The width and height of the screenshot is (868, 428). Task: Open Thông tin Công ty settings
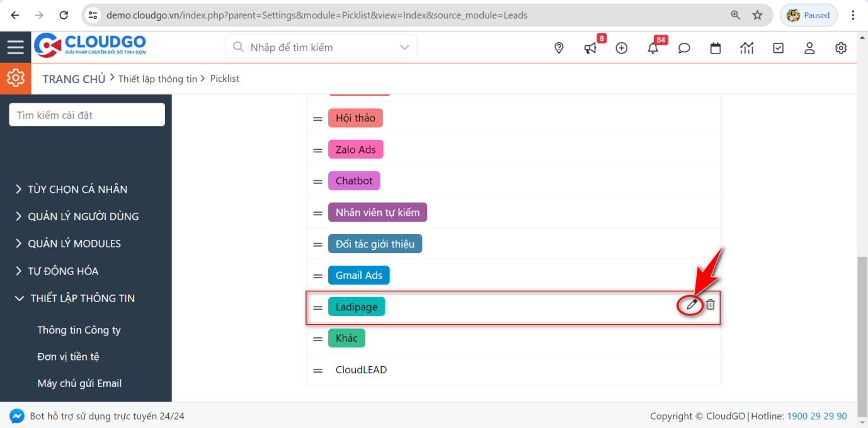(x=79, y=330)
